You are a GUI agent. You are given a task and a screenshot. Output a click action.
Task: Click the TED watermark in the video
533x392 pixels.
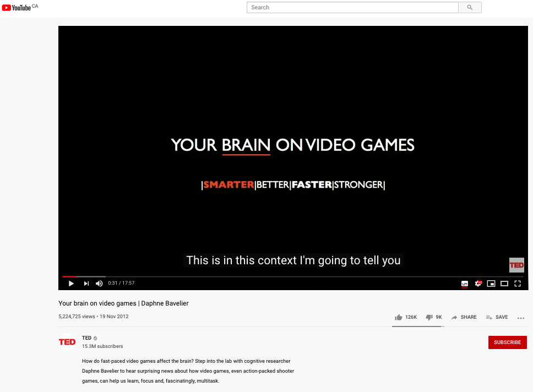pos(516,265)
